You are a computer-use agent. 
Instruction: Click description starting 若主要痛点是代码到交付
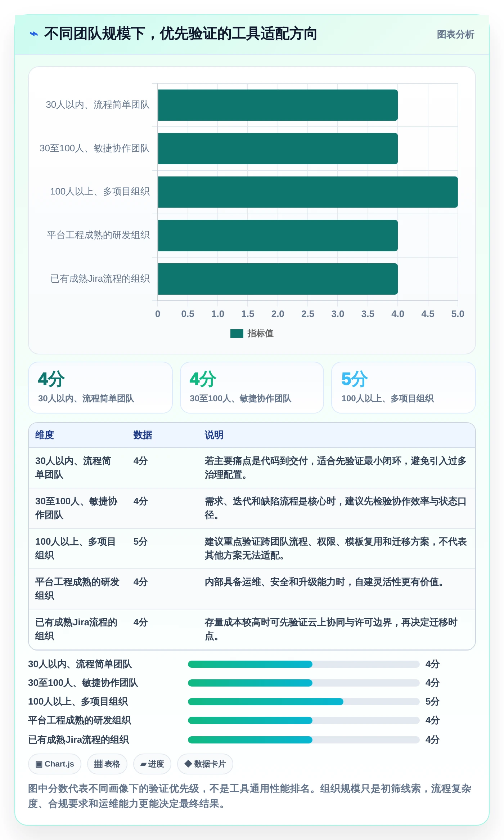click(x=336, y=468)
